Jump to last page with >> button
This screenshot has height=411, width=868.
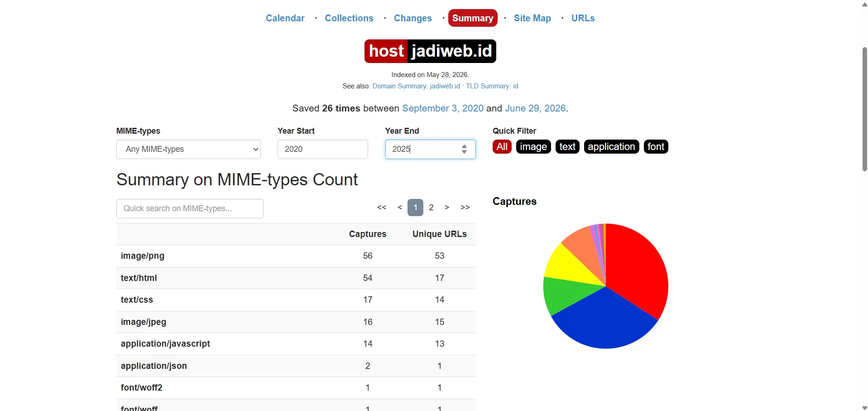465,208
